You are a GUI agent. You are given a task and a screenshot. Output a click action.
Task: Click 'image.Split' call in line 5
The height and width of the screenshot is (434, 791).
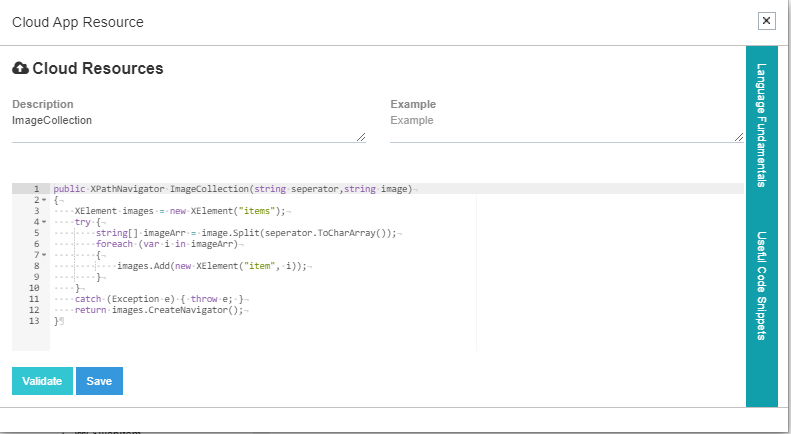pyautogui.click(x=231, y=233)
